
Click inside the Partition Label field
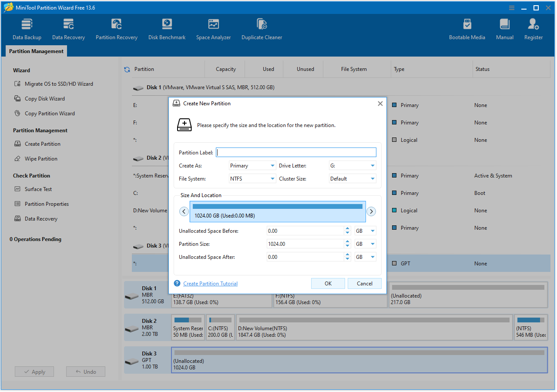point(296,152)
